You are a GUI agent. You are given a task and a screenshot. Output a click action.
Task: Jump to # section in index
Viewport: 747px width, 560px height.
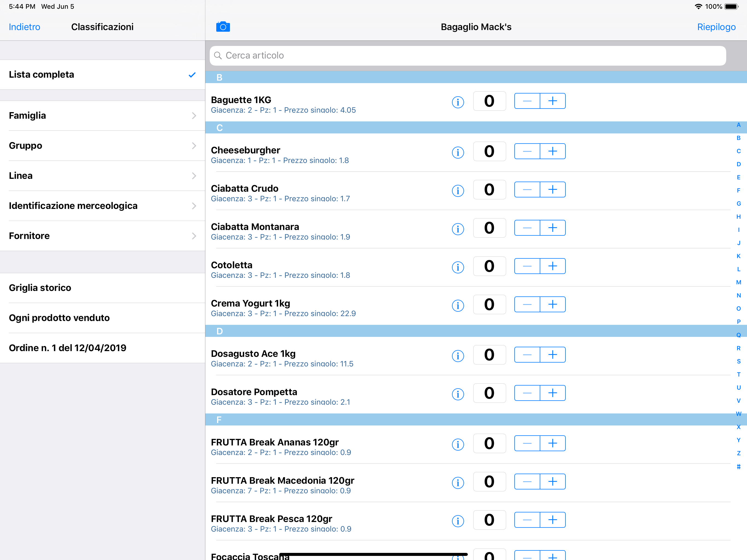point(739,466)
